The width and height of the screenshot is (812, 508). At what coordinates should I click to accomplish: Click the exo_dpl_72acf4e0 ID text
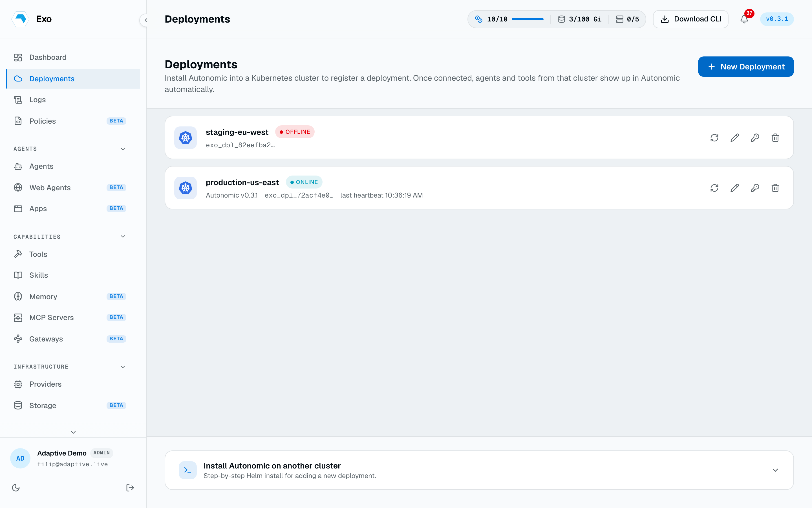click(x=299, y=195)
